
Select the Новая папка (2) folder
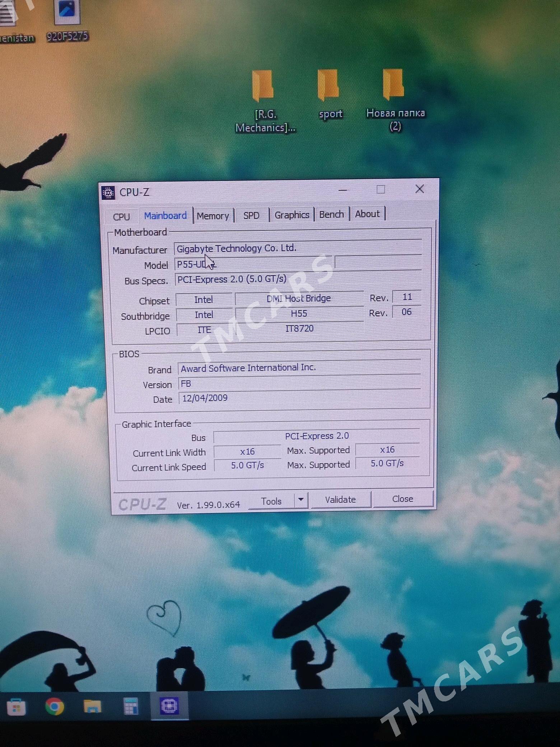tap(395, 100)
